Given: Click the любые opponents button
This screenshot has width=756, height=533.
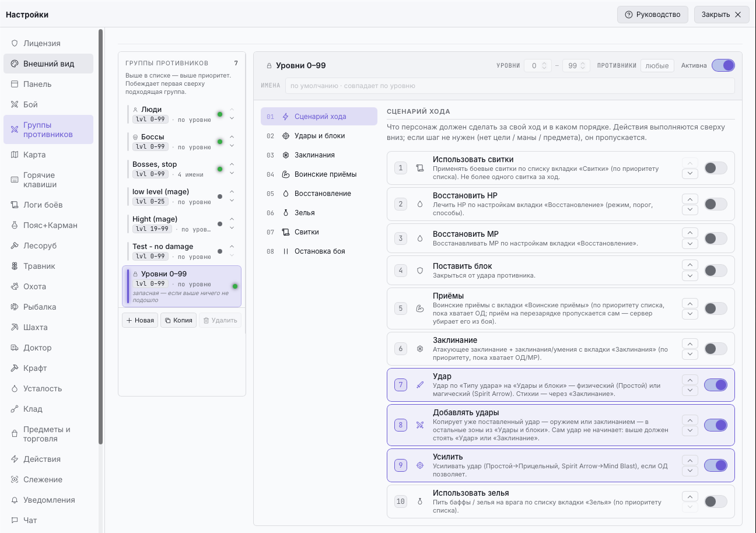Looking at the screenshot, I should coord(657,66).
